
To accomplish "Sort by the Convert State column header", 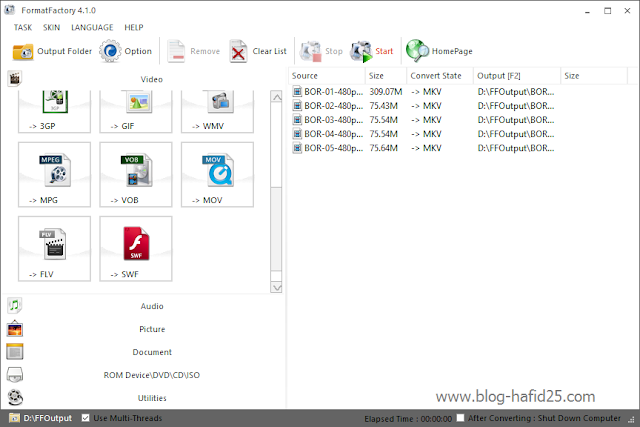I will (x=440, y=76).
